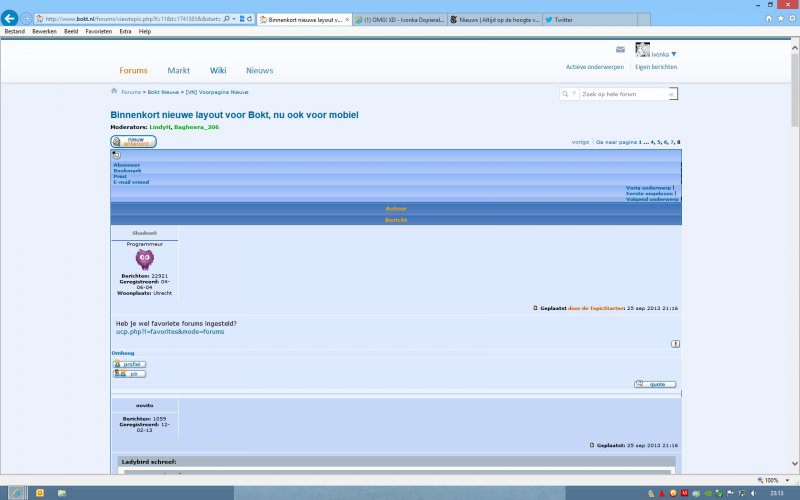Screen dimensions: 800x500
Task: Open the browser Tools gear icon
Action: tap(792, 18)
